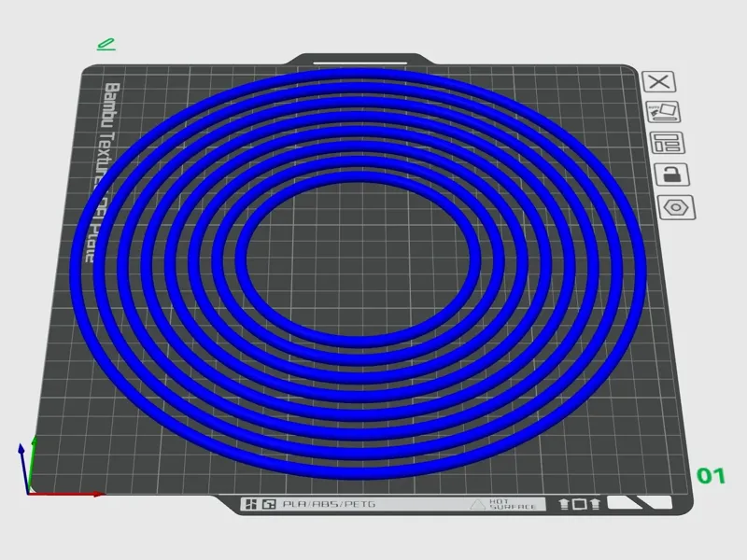747x560 pixels.
Task: Click the XYZ axis origin gizmo
Action: 28,494
